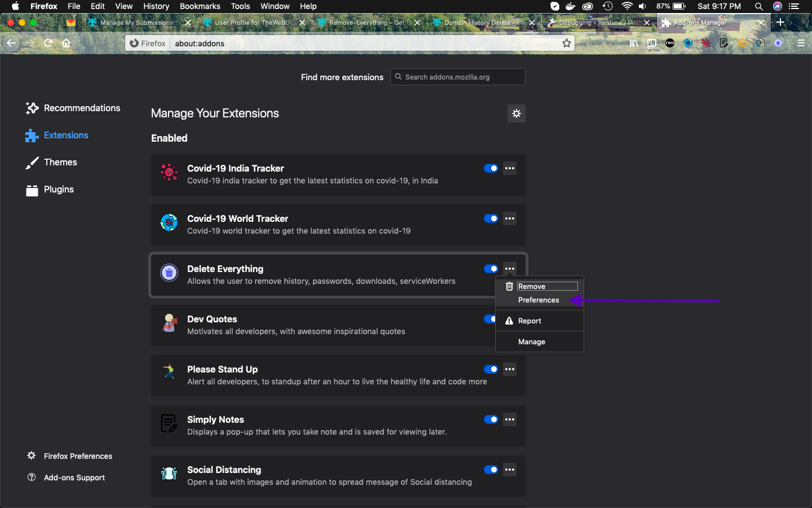Open Themes in the sidebar
812x508 pixels.
point(51,162)
